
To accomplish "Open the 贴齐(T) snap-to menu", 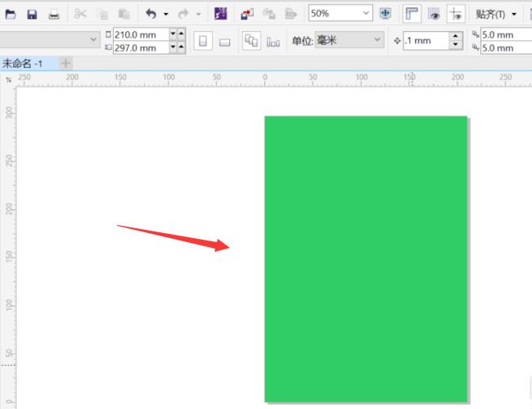I will click(x=496, y=14).
